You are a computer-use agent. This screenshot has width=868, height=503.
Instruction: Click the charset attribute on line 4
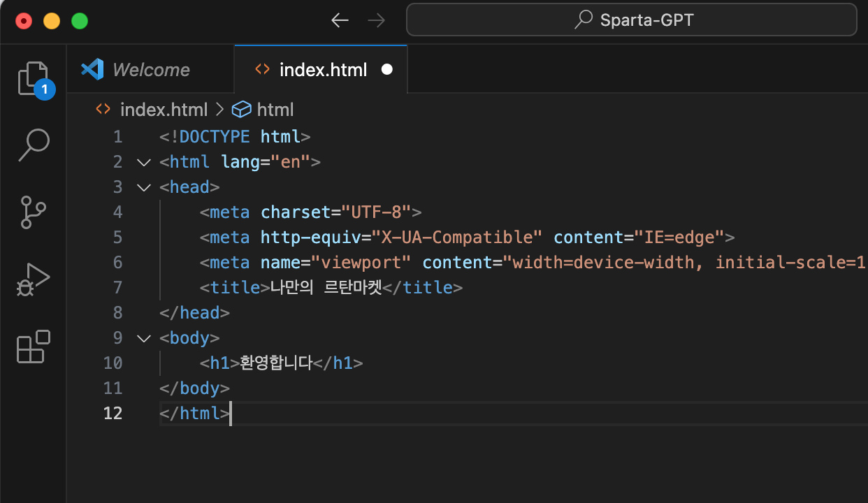coord(296,212)
